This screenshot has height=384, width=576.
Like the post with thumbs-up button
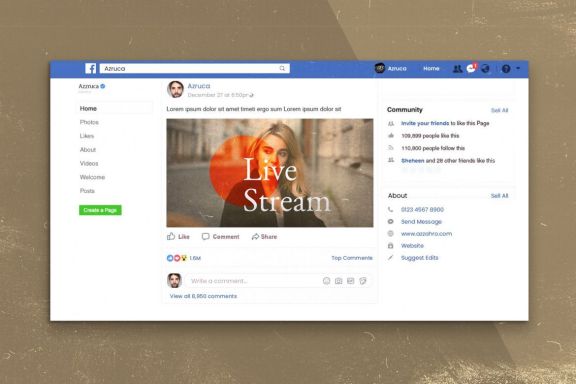179,237
